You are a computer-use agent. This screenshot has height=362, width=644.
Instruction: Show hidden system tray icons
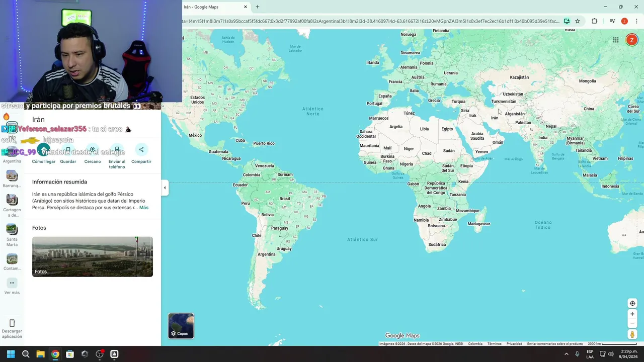[x=567, y=354]
